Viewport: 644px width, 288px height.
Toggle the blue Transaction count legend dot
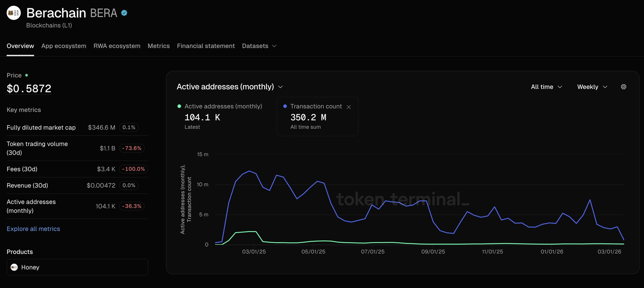click(285, 106)
